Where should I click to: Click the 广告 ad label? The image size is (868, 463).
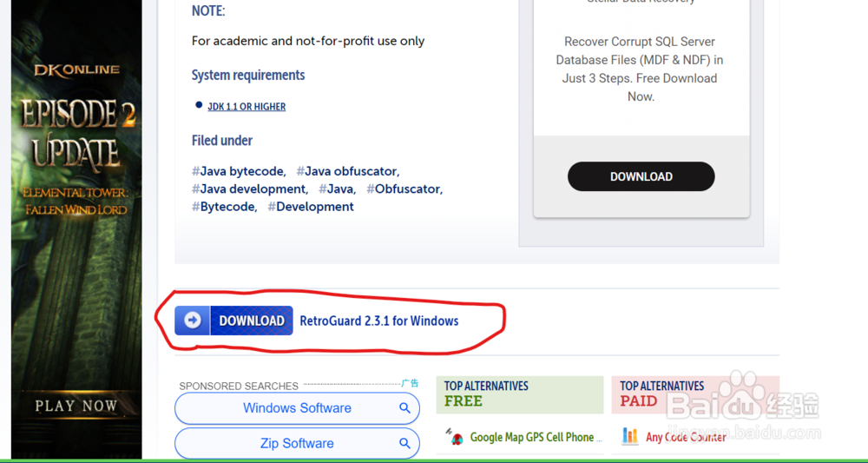pos(411,383)
